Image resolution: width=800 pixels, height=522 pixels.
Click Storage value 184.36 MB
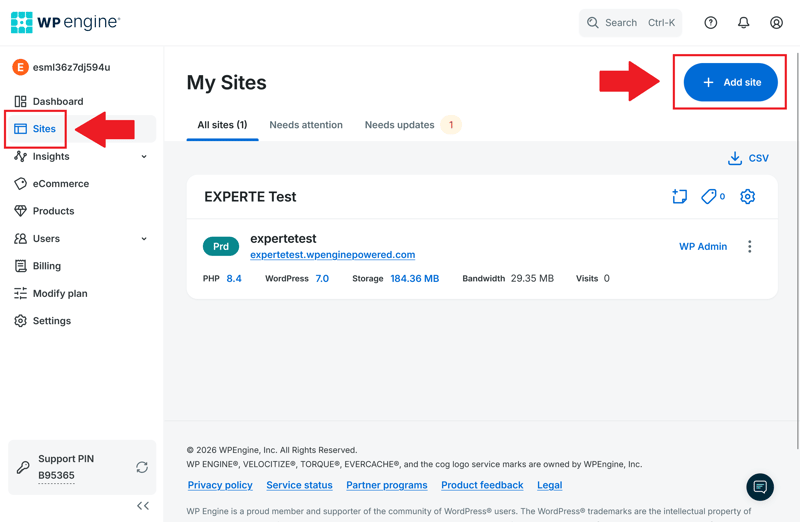point(415,279)
